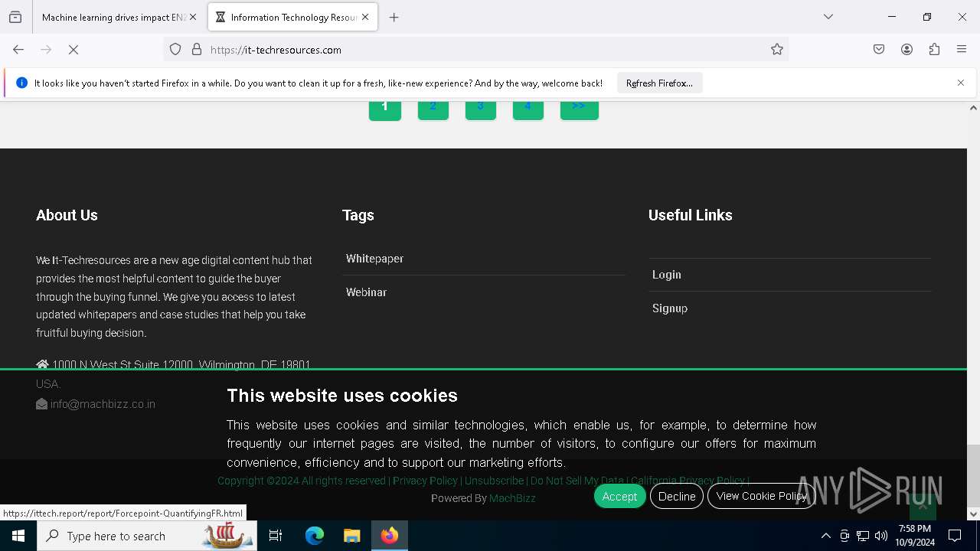The height and width of the screenshot is (551, 980).
Task: Close the Machine learning drives impact tab
Action: [x=193, y=17]
